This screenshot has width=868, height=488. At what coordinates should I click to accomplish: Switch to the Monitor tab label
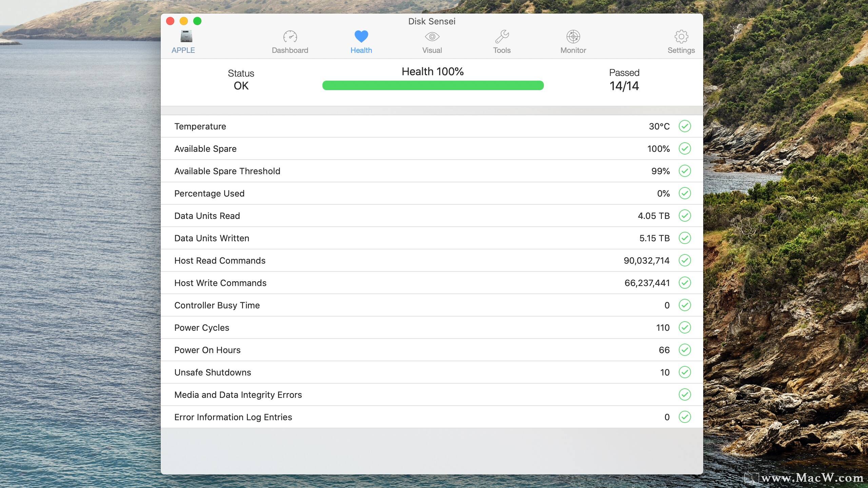(573, 50)
